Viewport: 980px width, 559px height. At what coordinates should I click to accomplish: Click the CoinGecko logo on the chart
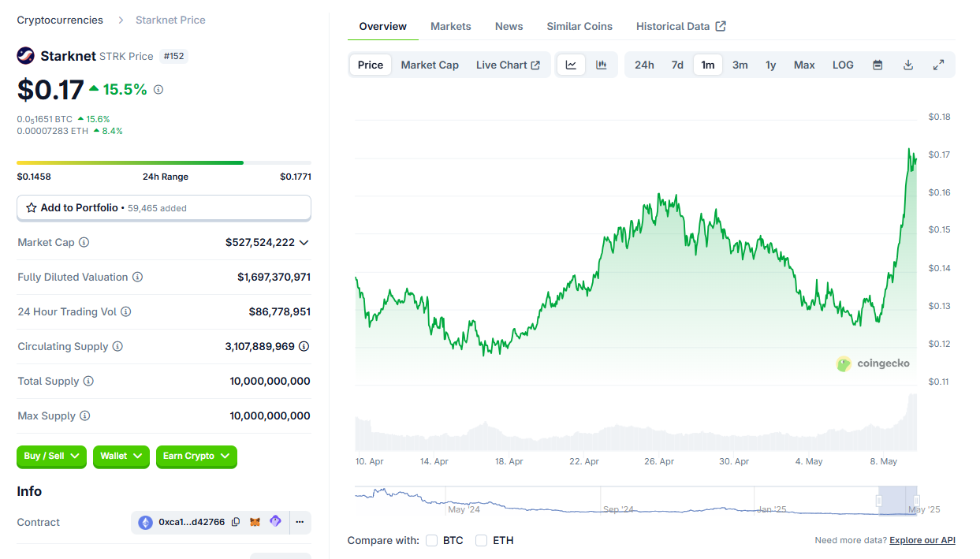point(873,363)
